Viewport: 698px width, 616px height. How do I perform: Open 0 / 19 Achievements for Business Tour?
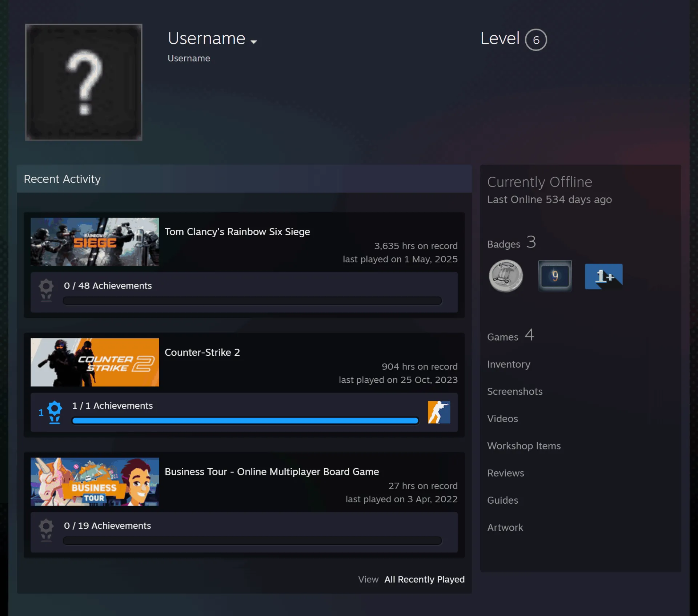(x=107, y=526)
